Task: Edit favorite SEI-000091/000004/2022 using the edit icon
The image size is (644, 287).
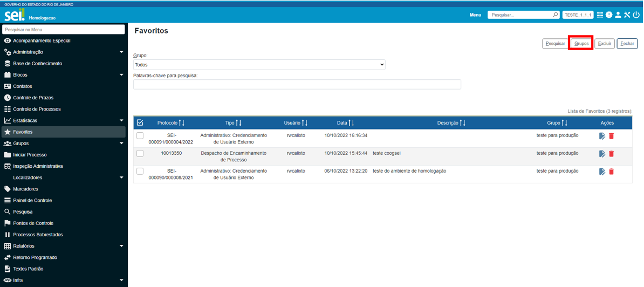Action: 602,136
